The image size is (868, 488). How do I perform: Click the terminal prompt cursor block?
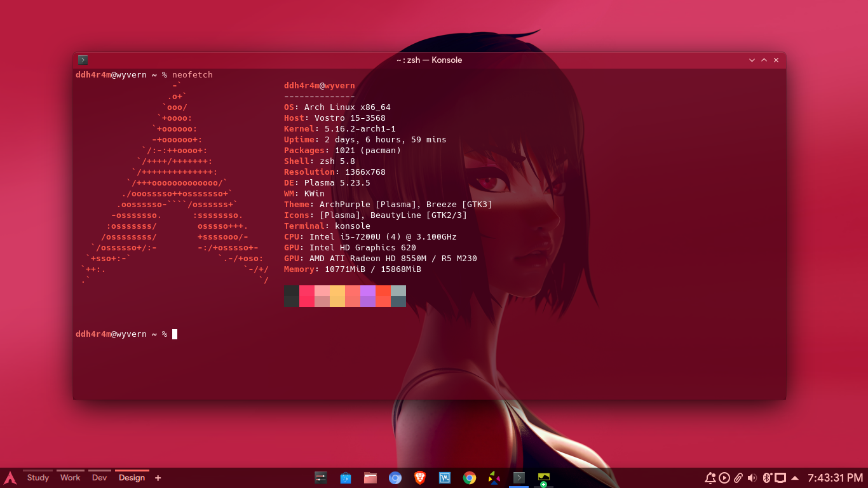tap(175, 334)
